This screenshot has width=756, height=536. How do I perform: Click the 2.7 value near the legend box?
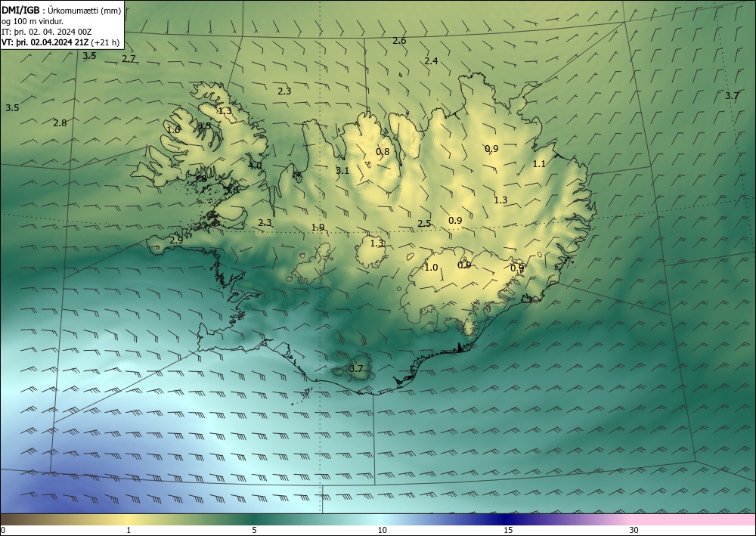click(x=129, y=59)
